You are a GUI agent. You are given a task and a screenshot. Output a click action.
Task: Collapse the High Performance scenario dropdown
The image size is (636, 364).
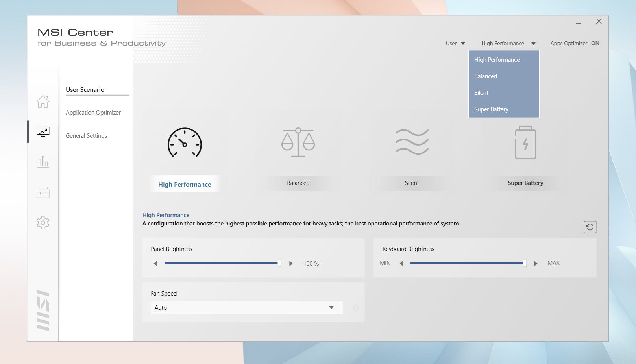tap(533, 43)
